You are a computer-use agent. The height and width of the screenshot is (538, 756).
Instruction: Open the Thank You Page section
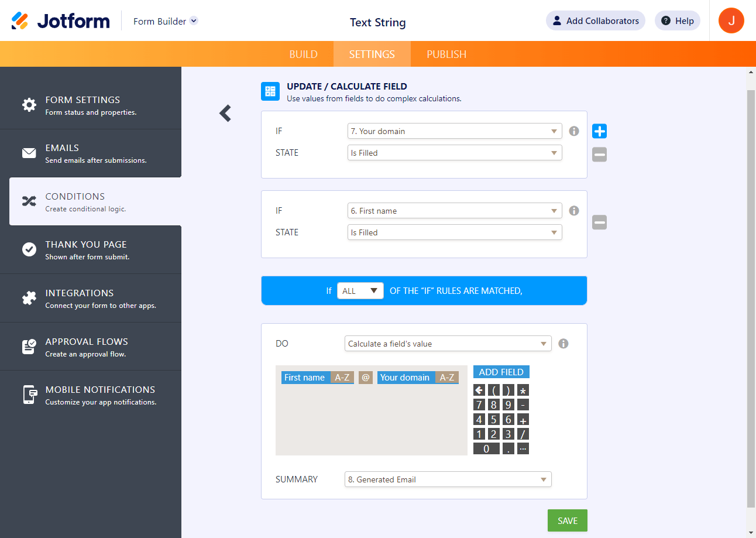91,250
